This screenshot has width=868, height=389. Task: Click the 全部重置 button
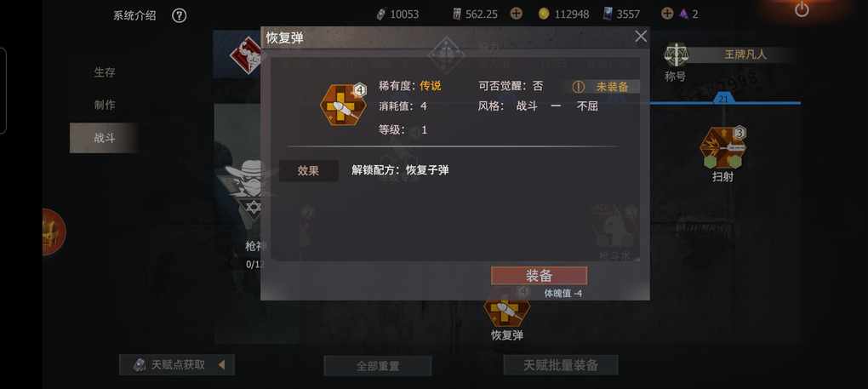pos(378,366)
